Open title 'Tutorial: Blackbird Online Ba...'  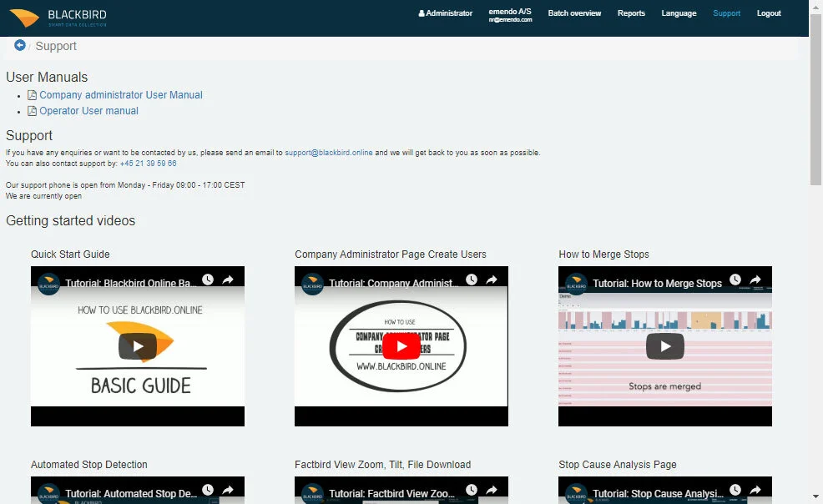131,283
